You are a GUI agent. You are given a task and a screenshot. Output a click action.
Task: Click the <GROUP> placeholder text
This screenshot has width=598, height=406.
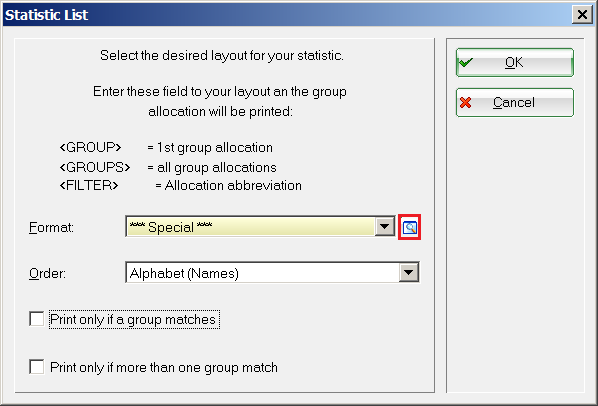coord(90,148)
